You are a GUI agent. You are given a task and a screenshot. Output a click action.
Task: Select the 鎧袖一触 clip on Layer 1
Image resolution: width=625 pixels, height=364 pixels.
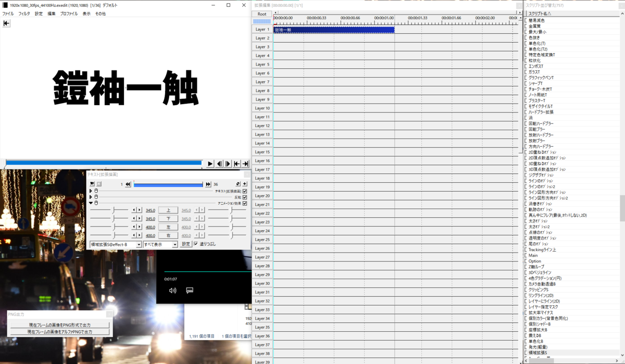334,30
